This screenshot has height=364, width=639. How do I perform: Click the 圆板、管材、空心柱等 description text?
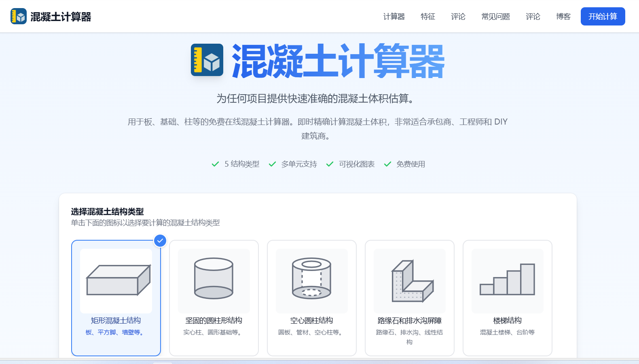pos(311,332)
